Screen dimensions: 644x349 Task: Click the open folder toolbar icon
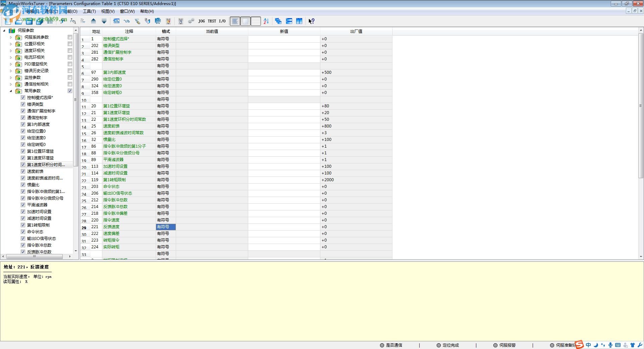[x=18, y=21]
